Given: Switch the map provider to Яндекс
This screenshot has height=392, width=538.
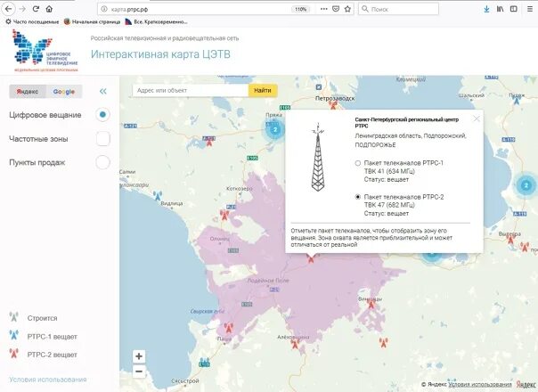Looking at the screenshot, I should point(28,92).
